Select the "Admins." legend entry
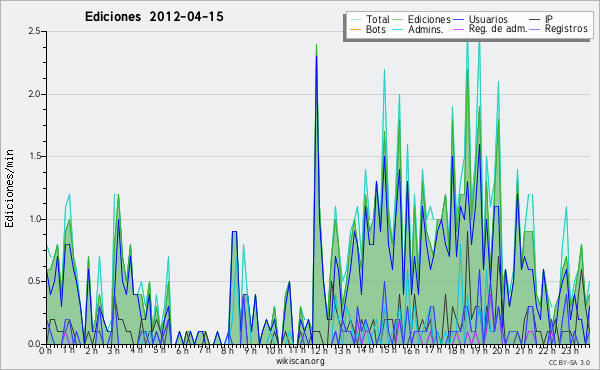The width and height of the screenshot is (600, 370). point(426,29)
